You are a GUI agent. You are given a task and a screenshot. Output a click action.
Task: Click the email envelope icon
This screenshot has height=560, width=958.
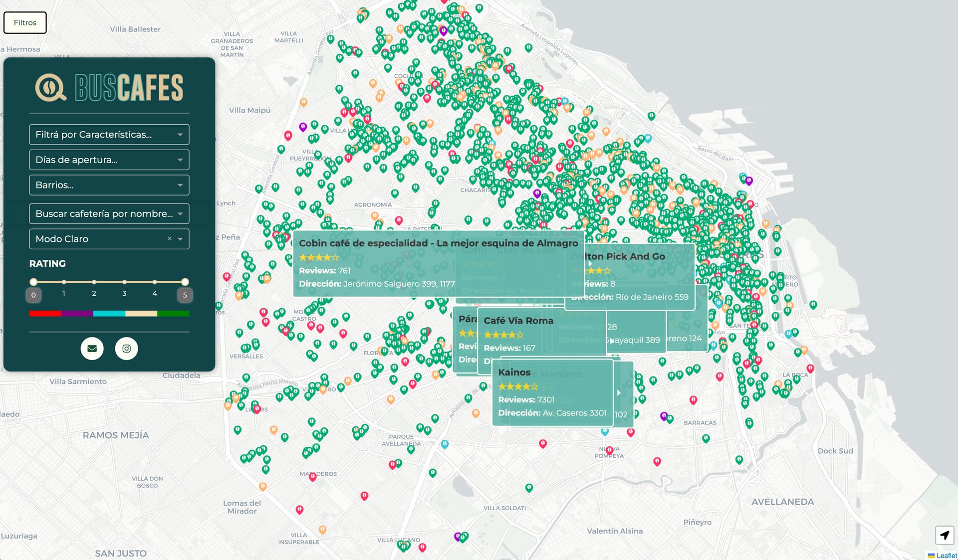click(92, 349)
